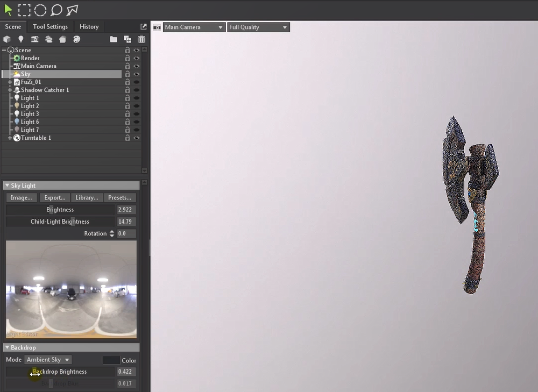Toggle lock on Turntable 1
The width and height of the screenshot is (538, 392).
[x=128, y=138]
